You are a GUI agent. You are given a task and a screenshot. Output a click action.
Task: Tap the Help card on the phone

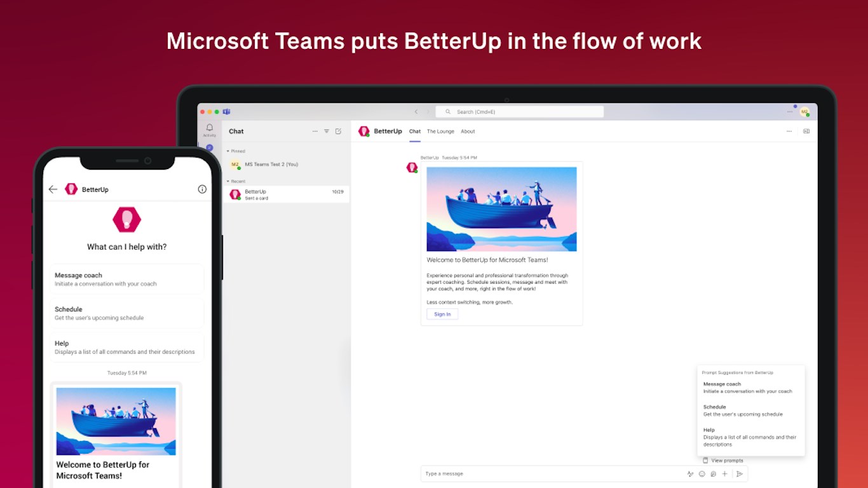click(127, 348)
